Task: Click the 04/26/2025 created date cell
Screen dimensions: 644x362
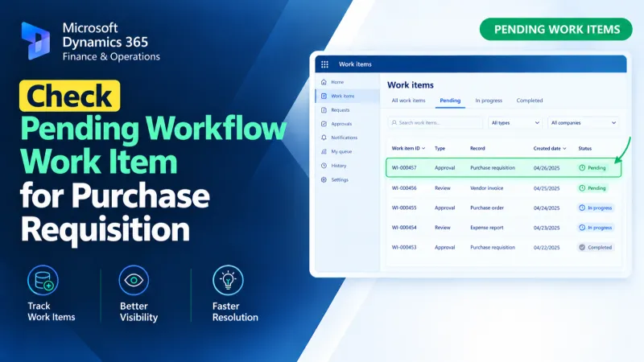Action: (x=547, y=168)
